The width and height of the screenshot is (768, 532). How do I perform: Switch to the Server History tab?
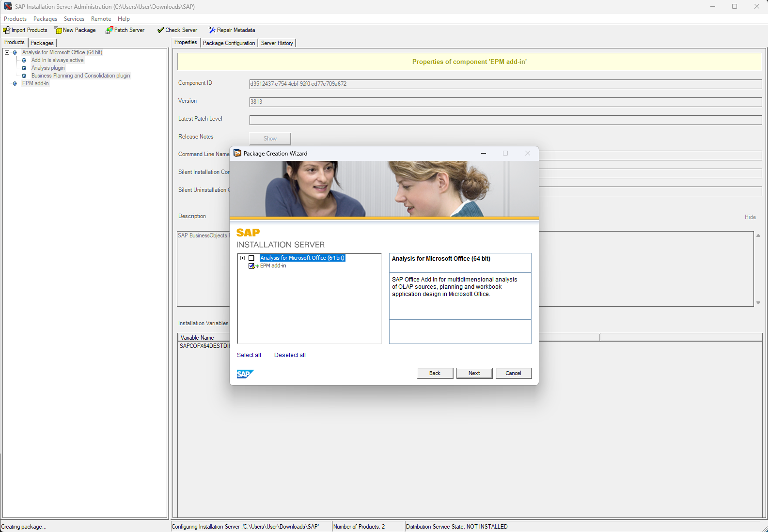[x=277, y=43]
